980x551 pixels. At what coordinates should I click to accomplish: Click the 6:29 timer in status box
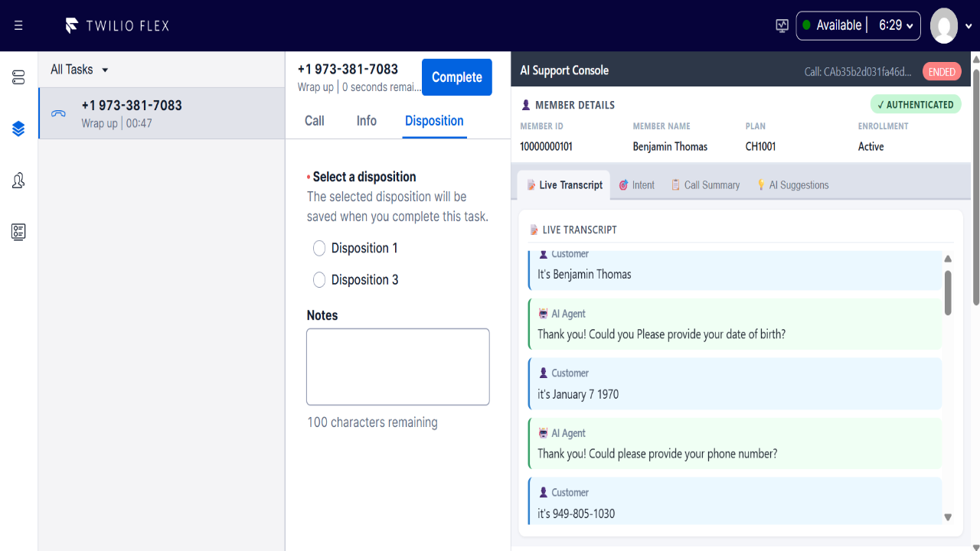[890, 25]
